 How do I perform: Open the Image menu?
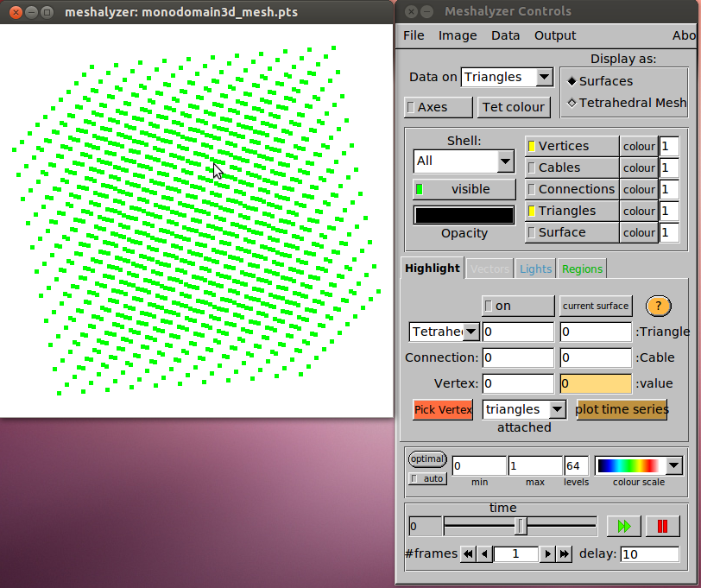(458, 35)
